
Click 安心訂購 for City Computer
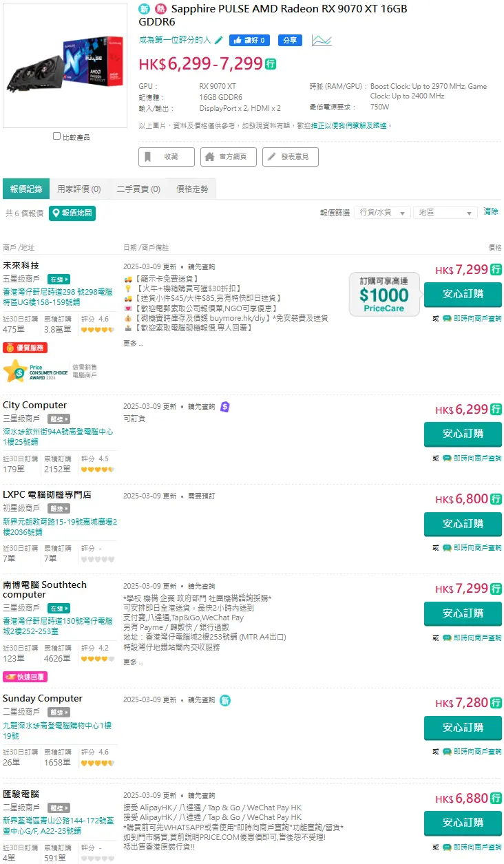pos(463,434)
